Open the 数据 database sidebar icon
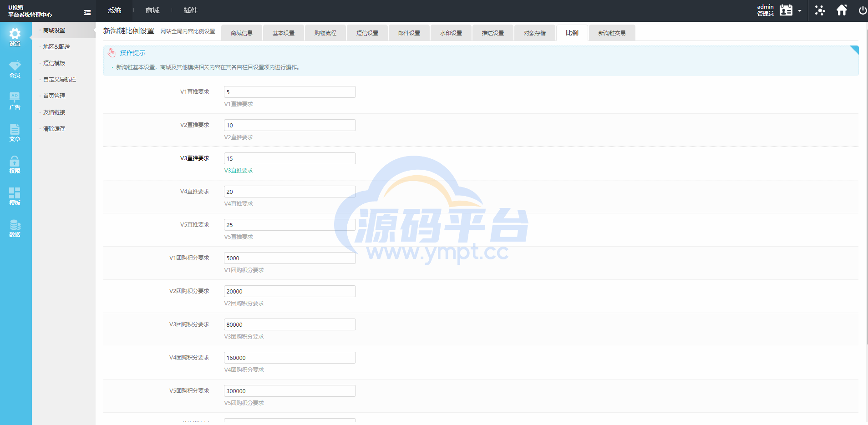This screenshot has width=868, height=425. (15, 228)
